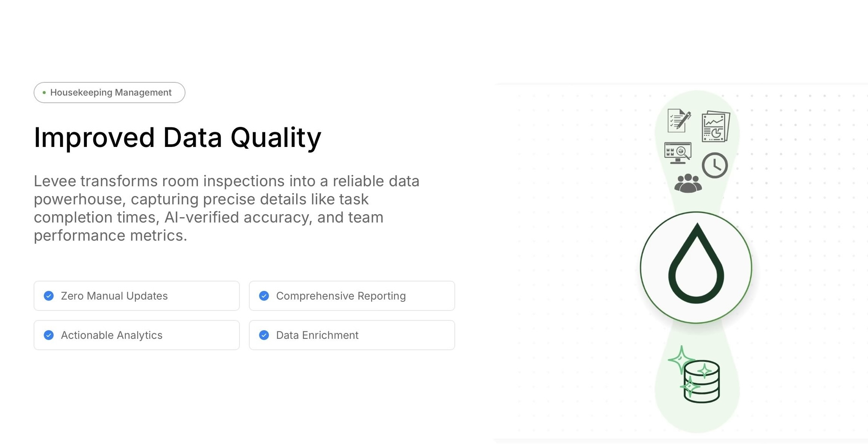Click the Zero Manual Updates checkmark
The image size is (868, 445).
coord(49,296)
